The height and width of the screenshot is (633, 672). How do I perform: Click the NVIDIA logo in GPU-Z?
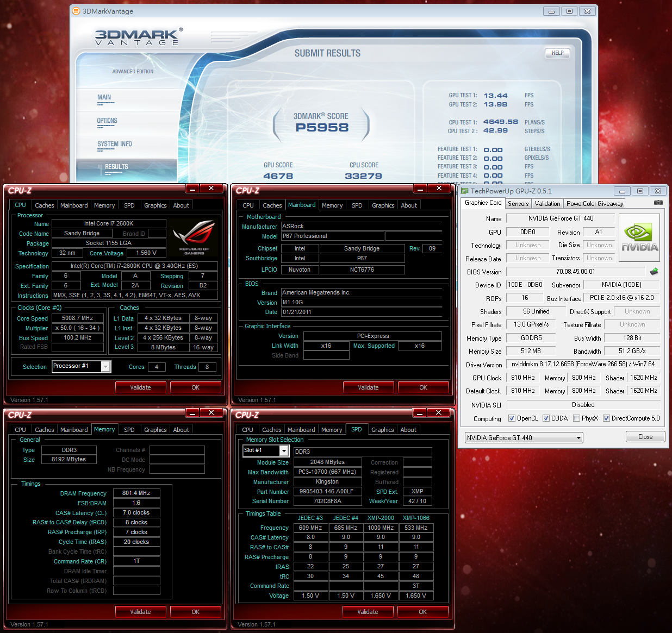639,238
